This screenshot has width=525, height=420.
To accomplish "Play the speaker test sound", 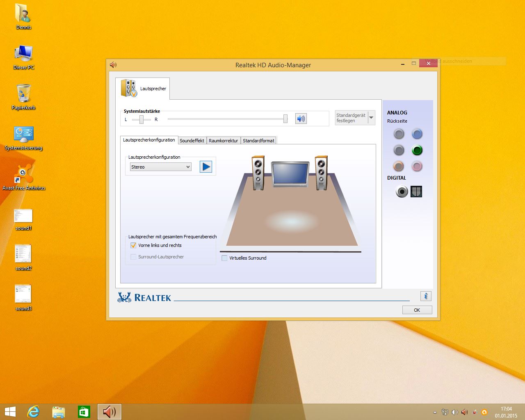I will tap(206, 167).
